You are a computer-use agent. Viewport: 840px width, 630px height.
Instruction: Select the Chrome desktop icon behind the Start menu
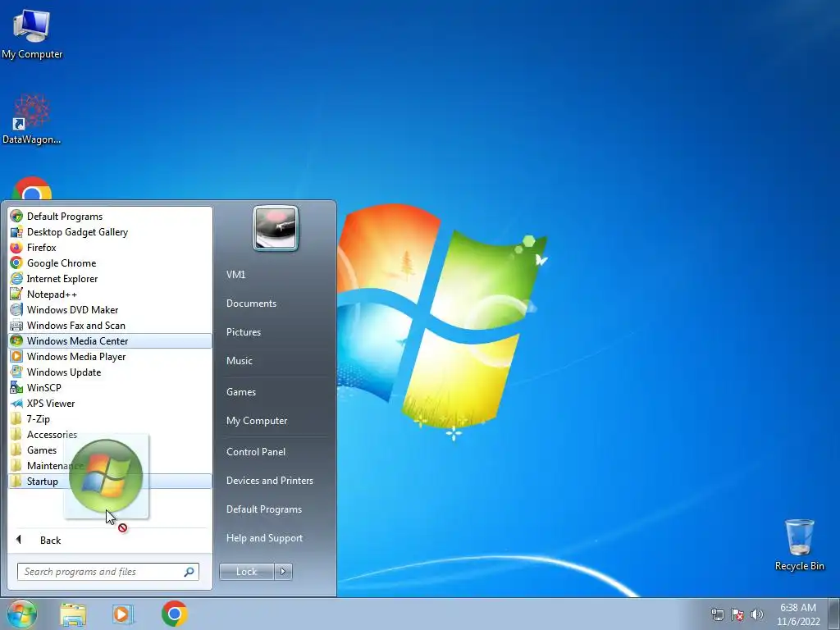(32, 189)
